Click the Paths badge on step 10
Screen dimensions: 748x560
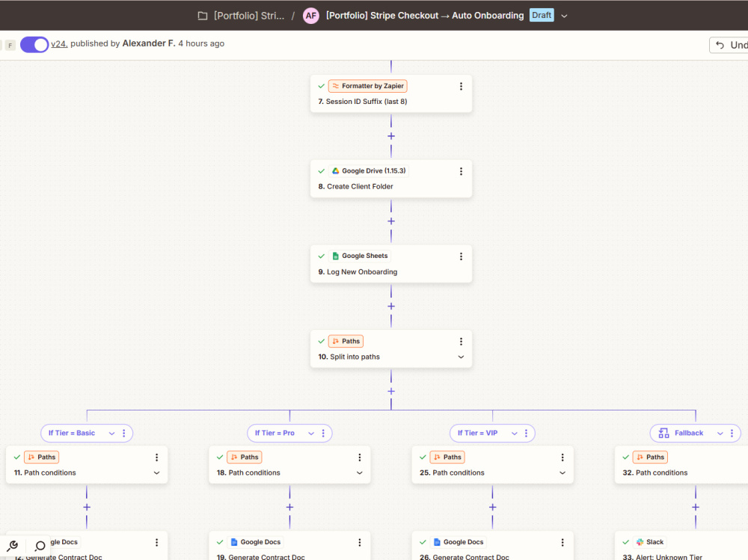pyautogui.click(x=346, y=341)
